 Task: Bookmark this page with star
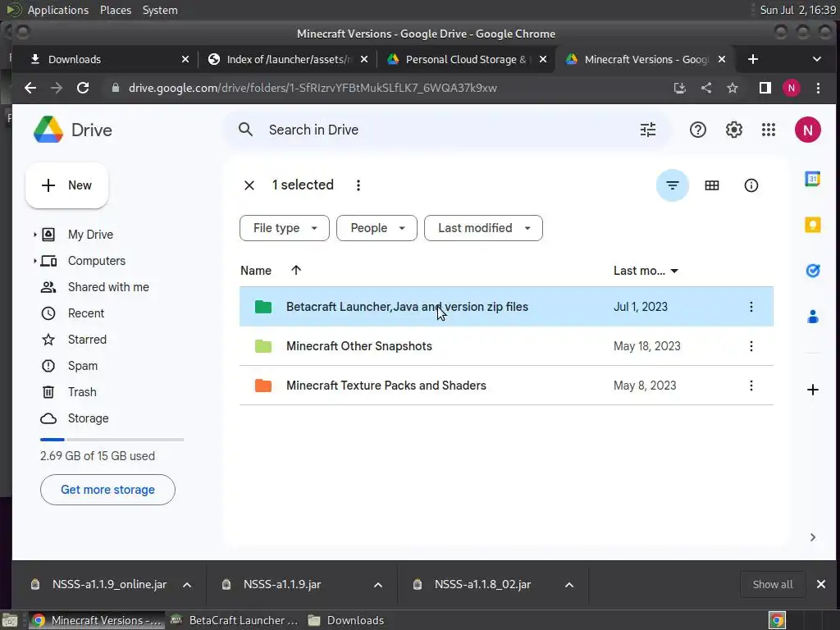point(733,88)
